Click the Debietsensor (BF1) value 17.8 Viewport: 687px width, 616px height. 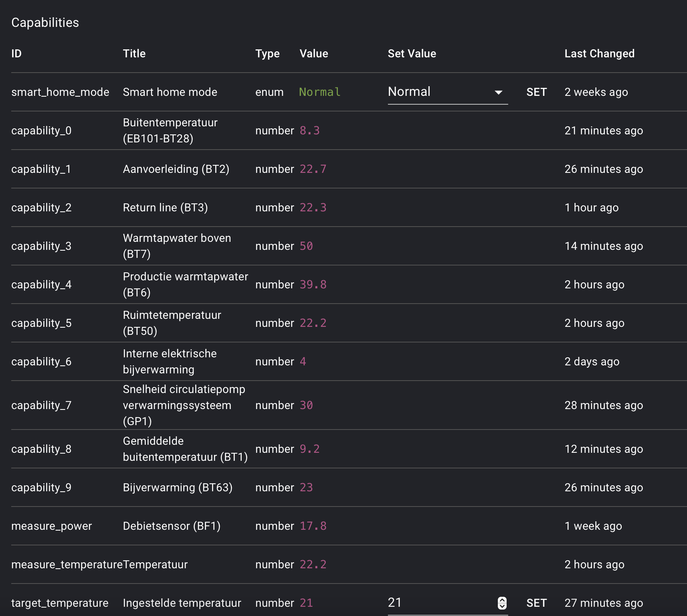[313, 526]
